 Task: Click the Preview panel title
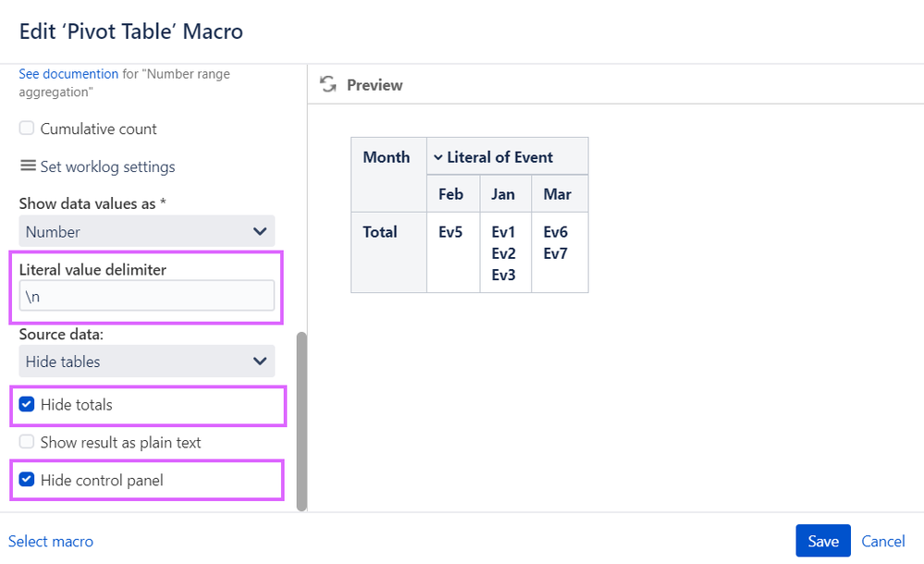click(x=375, y=85)
